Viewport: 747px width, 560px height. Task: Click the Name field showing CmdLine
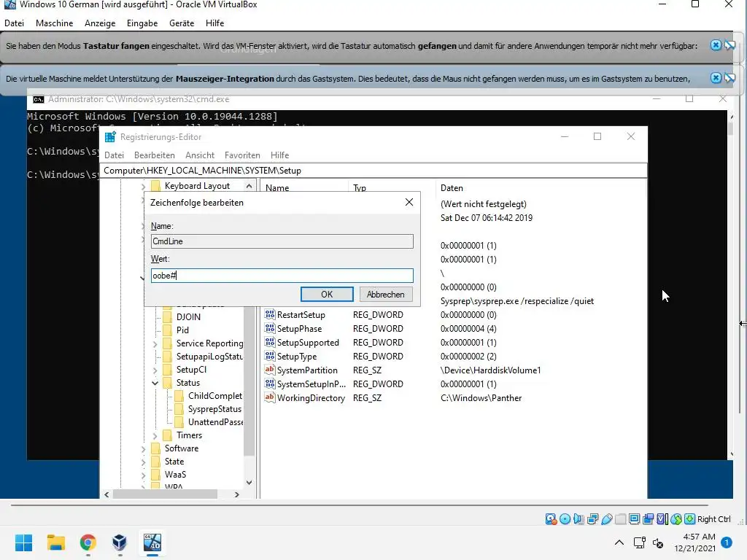pos(282,241)
